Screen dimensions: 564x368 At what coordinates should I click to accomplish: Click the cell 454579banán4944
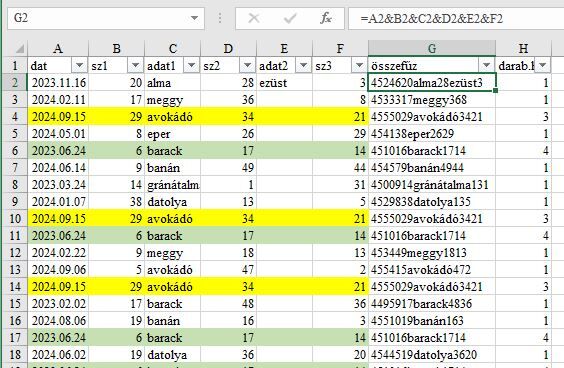[x=432, y=168]
